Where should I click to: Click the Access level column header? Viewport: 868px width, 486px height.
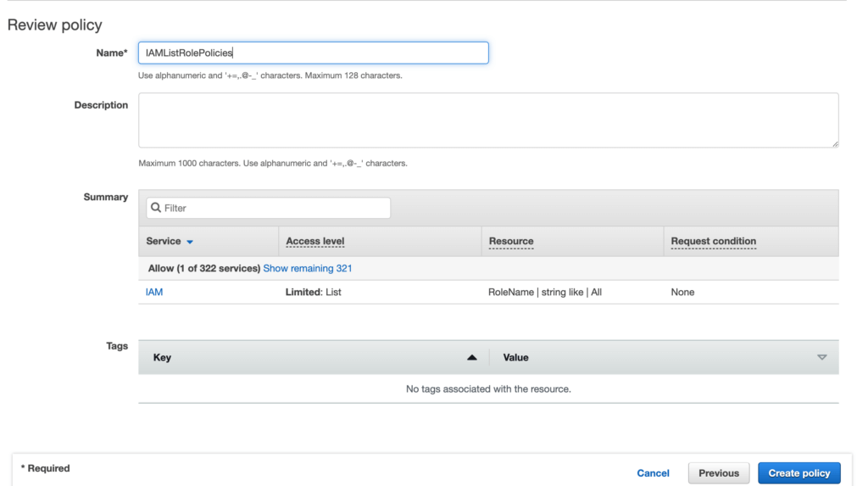(x=315, y=241)
